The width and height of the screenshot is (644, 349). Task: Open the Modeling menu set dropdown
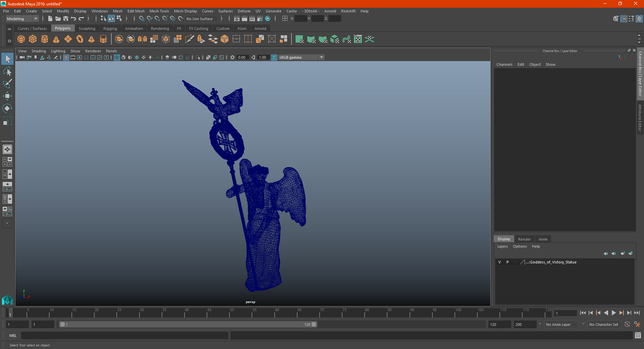[22, 19]
